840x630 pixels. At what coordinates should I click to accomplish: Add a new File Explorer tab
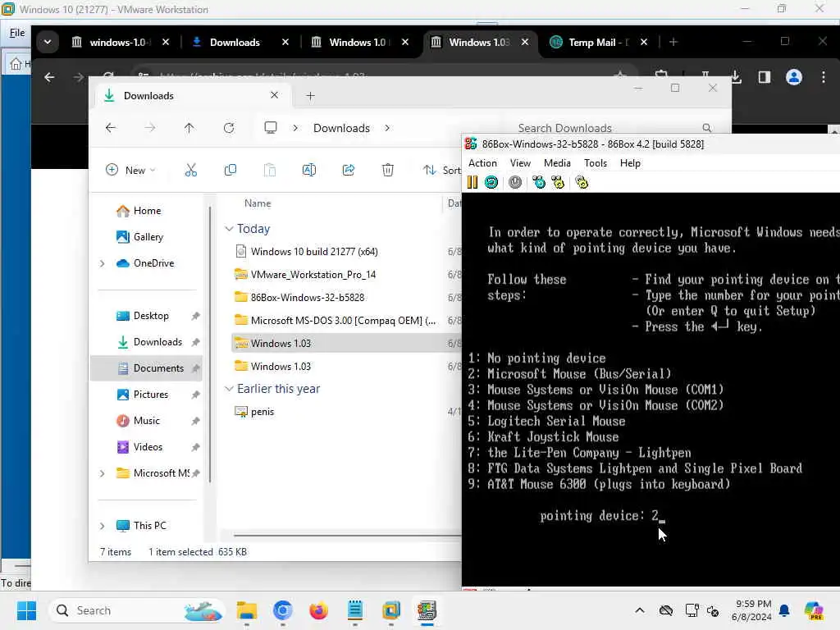310,96
